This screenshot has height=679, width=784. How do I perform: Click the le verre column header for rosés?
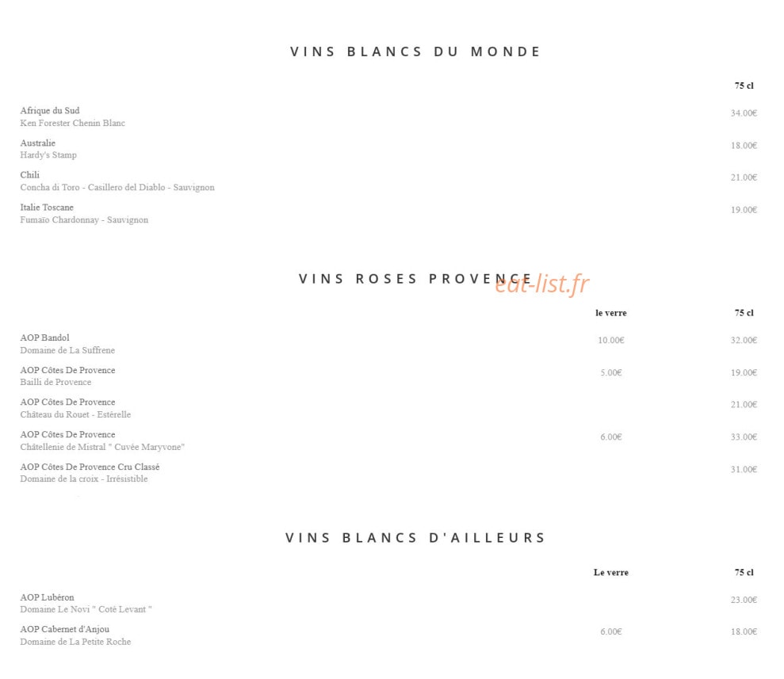pos(611,313)
